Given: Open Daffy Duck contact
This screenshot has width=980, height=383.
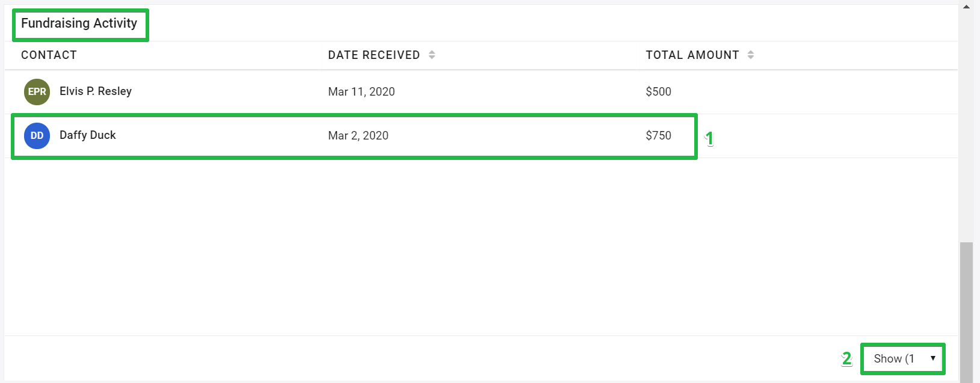Looking at the screenshot, I should (88, 135).
